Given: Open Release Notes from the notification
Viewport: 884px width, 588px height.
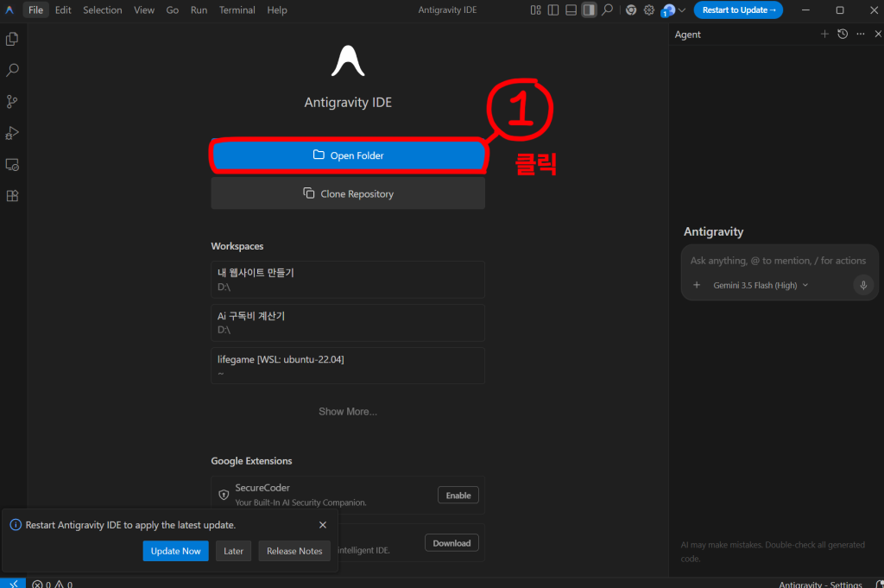Looking at the screenshot, I should click(294, 551).
